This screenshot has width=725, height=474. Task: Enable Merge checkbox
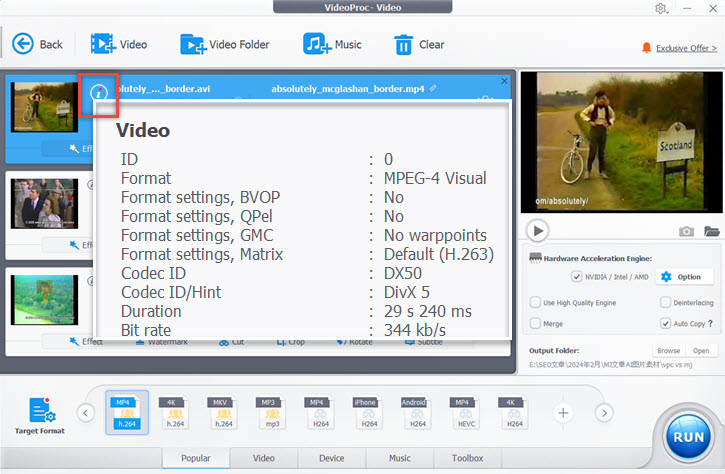click(535, 323)
